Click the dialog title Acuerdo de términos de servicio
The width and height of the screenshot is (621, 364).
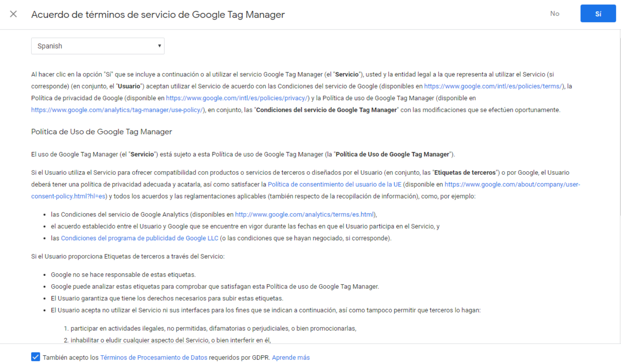158,14
